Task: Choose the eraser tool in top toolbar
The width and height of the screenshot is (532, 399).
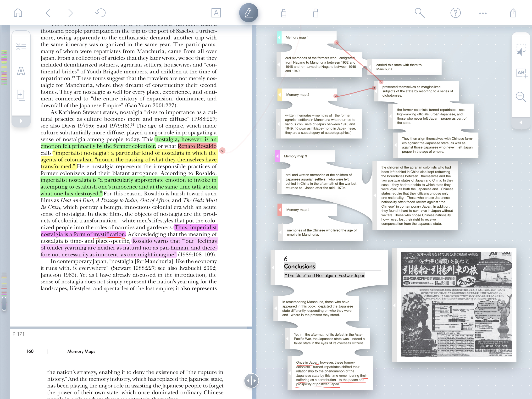Action: pos(316,13)
